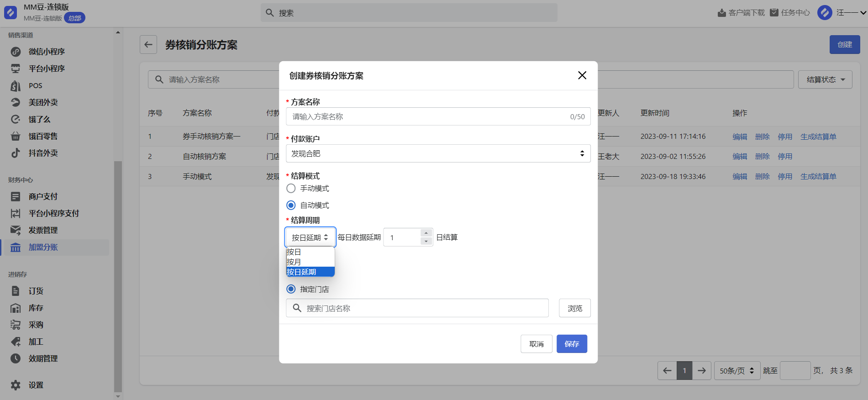Click 停用 link for row 2023-09-18
The image size is (868, 400).
(785, 176)
